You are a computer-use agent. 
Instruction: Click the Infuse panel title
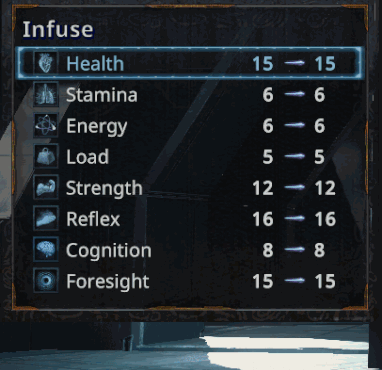(58, 29)
